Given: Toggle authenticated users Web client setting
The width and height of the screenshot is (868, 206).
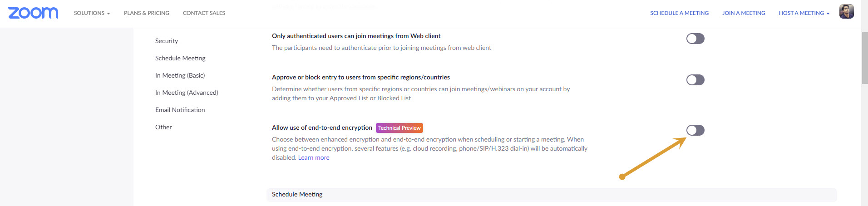Looking at the screenshot, I should [695, 39].
